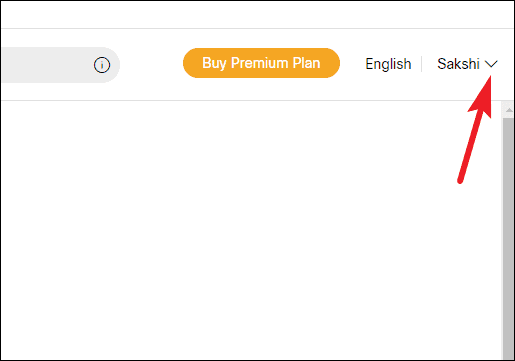
Task: Click the gray scrollbar track
Action: [x=509, y=238]
